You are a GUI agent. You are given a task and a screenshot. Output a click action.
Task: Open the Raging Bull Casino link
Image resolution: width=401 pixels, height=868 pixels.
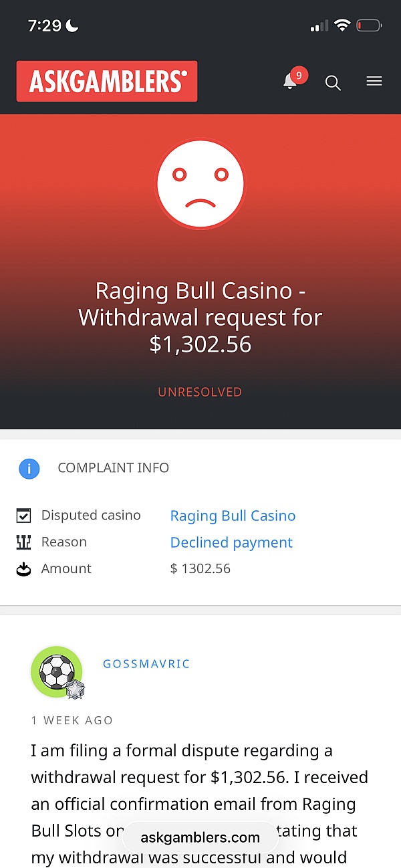click(233, 516)
